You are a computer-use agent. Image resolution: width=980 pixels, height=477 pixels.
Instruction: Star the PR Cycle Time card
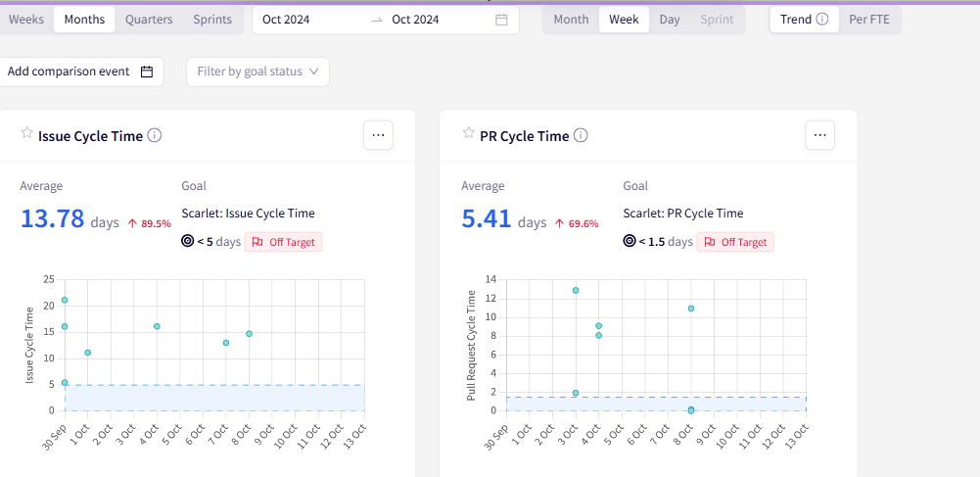pos(468,132)
